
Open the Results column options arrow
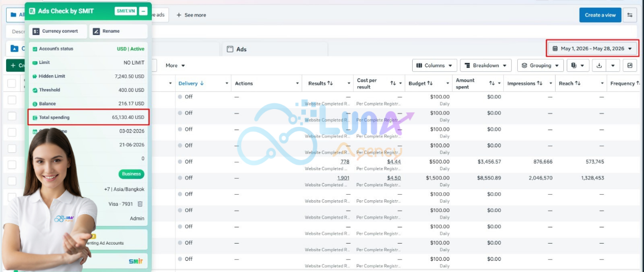[x=349, y=83]
